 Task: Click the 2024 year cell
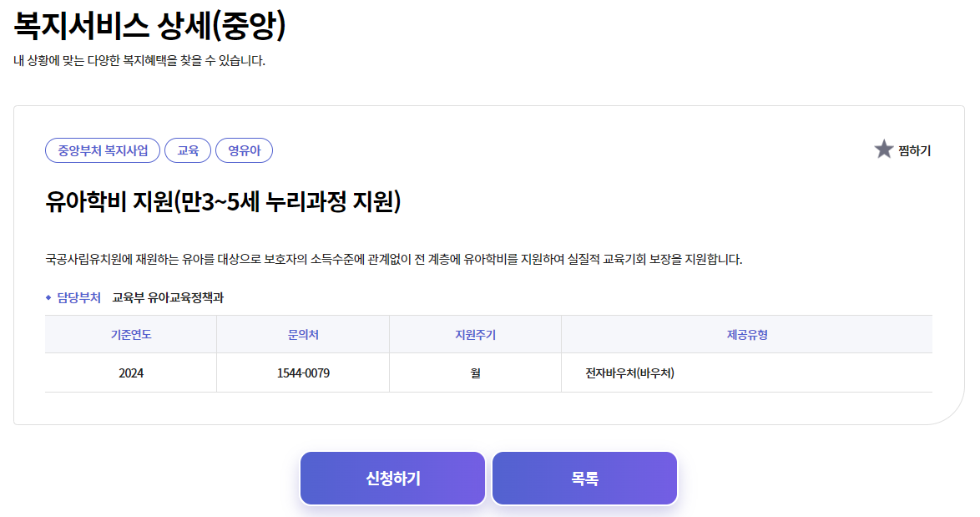130,372
